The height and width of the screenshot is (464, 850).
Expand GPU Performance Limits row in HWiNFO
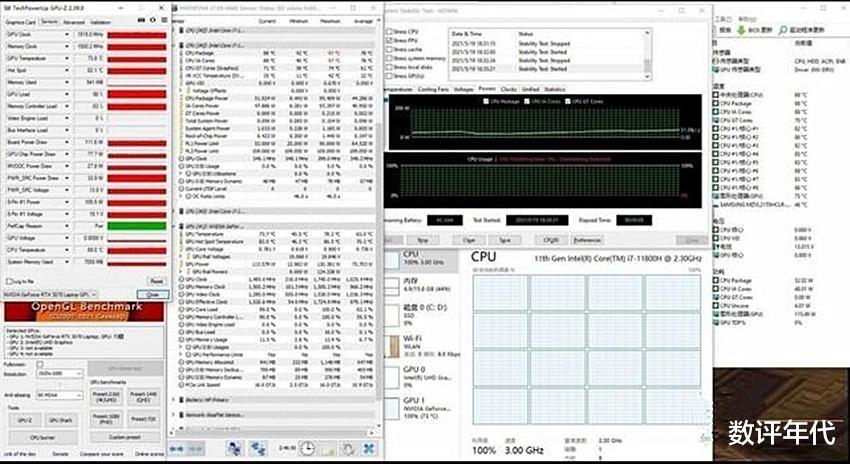pyautogui.click(x=182, y=354)
